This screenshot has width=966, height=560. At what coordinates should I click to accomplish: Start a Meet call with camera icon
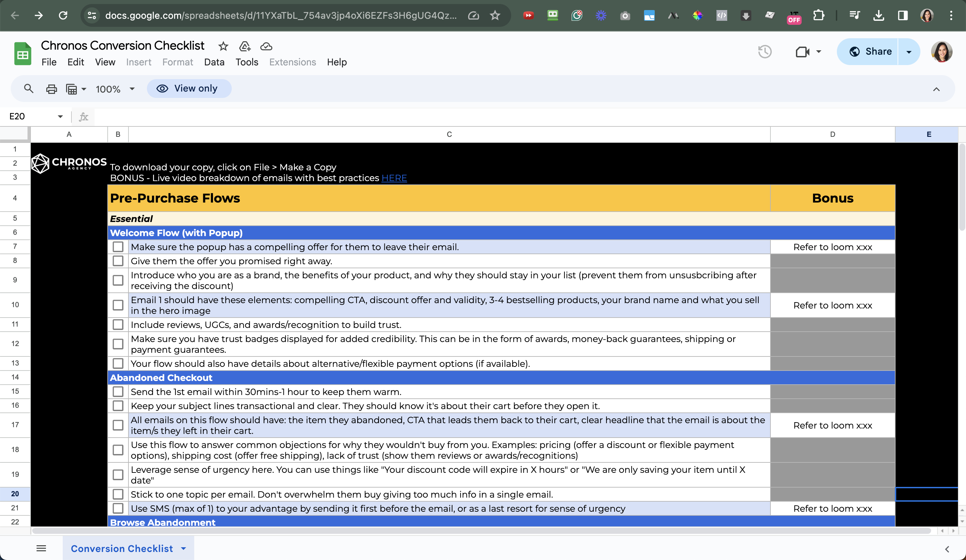(x=802, y=51)
